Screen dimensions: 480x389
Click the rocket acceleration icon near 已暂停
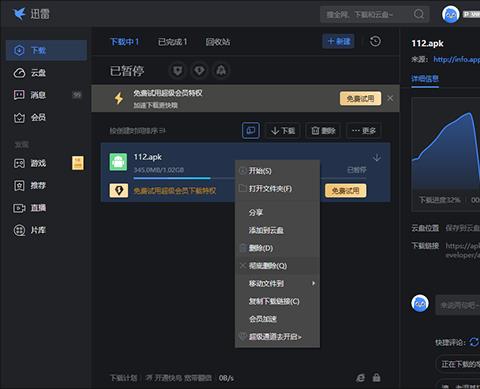pos(221,71)
